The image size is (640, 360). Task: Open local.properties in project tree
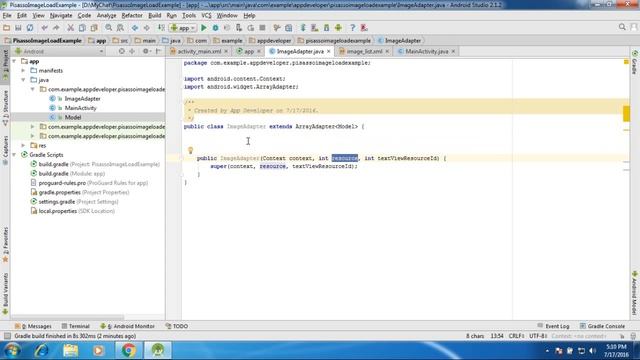point(58,211)
